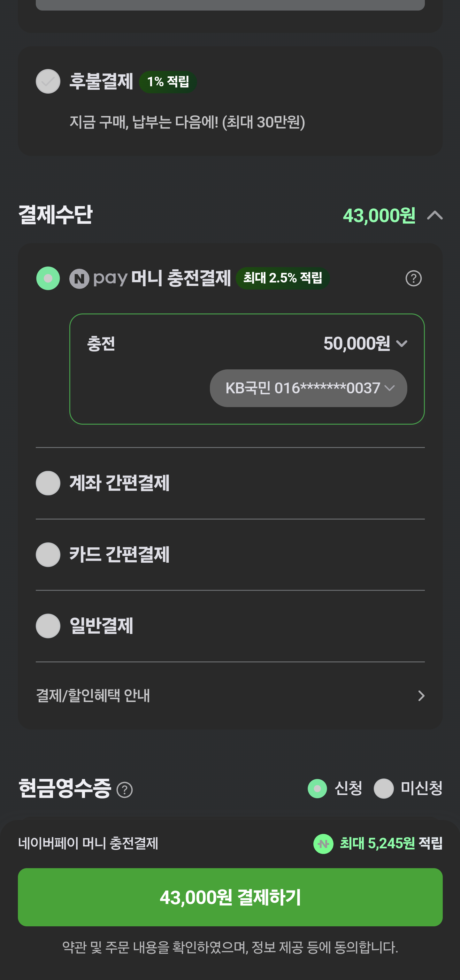Collapse the 결제수단 section chevron
Viewport: 460px width, 980px height.
coord(434,216)
